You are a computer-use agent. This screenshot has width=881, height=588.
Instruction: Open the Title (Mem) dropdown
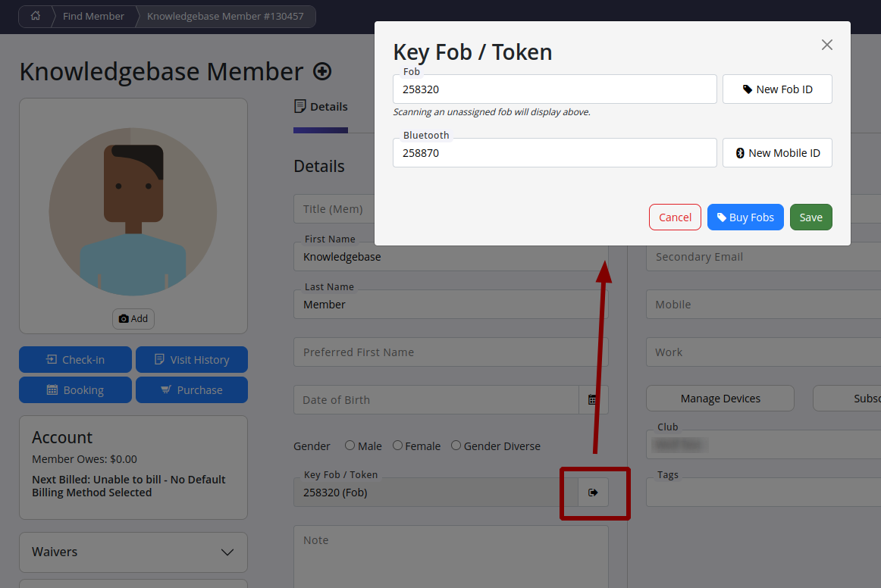(x=334, y=209)
